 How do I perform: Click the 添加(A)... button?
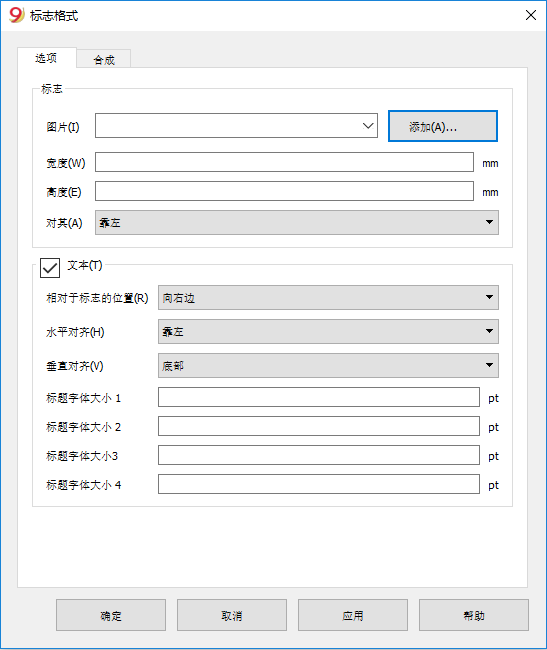click(443, 126)
